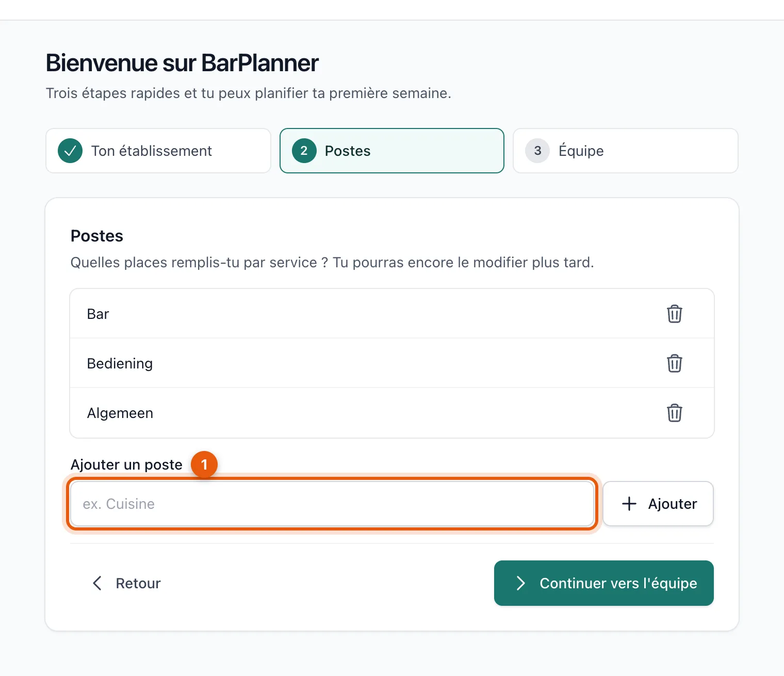784x676 pixels.
Task: Click the grey number 3 step badge
Action: pos(537,151)
